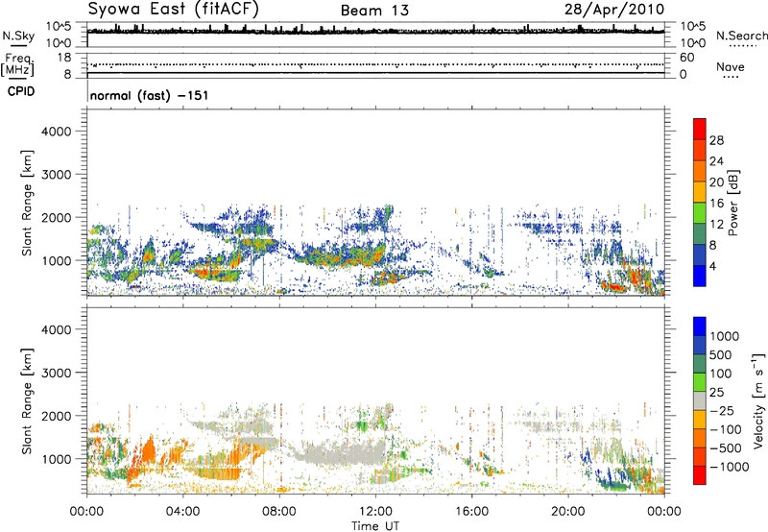Viewport: 768px width, 532px height.
Task: Select the 'Freq. [MHz]' axis label
Action: pos(17,65)
